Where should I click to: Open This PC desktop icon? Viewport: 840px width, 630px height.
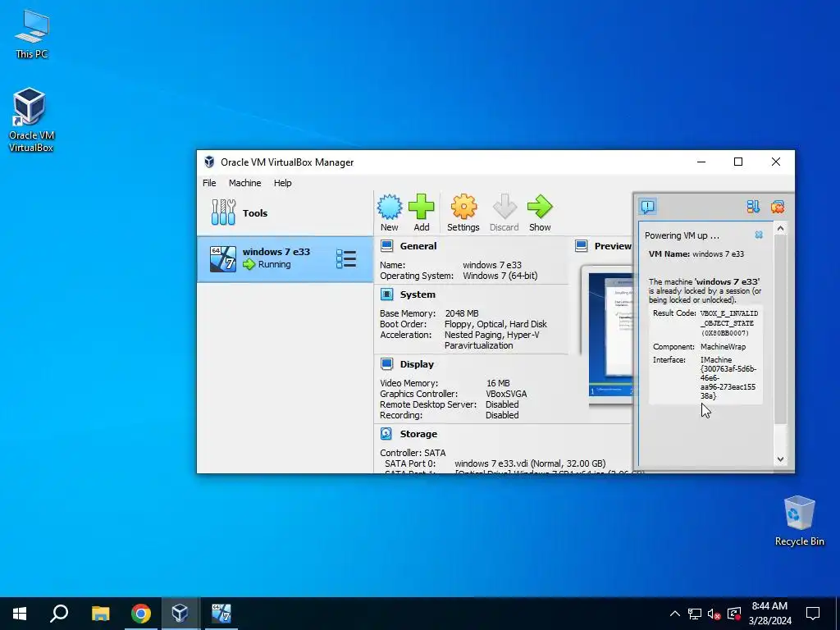(32, 34)
